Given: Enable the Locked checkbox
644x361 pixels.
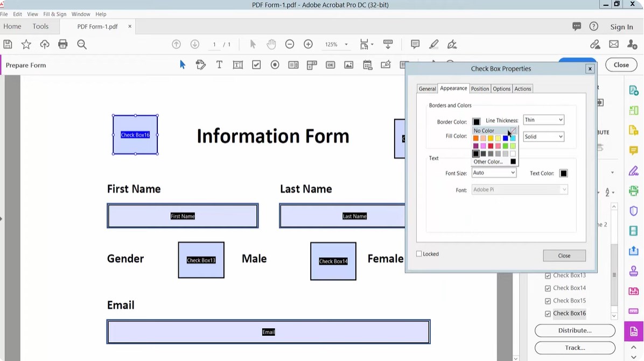Looking at the screenshot, I should pyautogui.click(x=419, y=254).
